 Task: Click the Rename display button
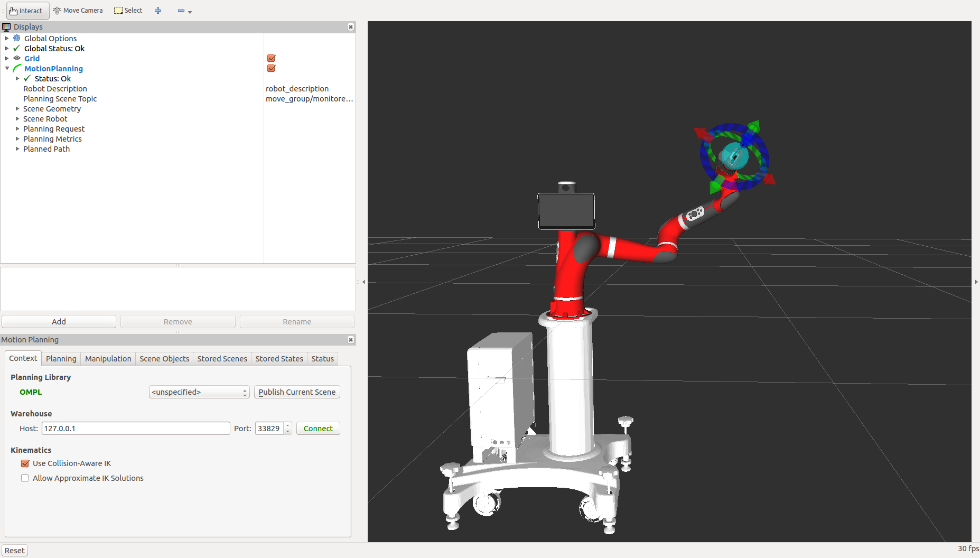click(x=297, y=321)
